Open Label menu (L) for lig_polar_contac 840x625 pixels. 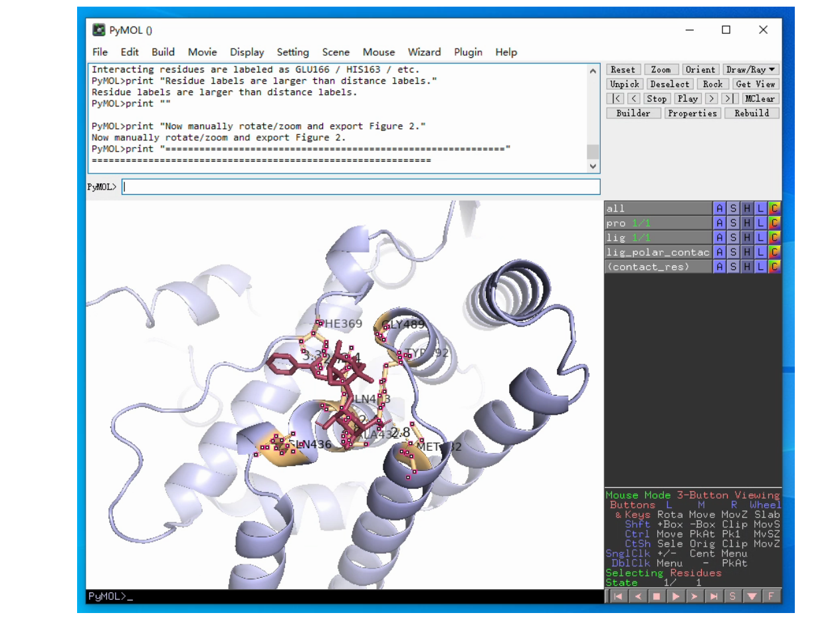pos(760,252)
